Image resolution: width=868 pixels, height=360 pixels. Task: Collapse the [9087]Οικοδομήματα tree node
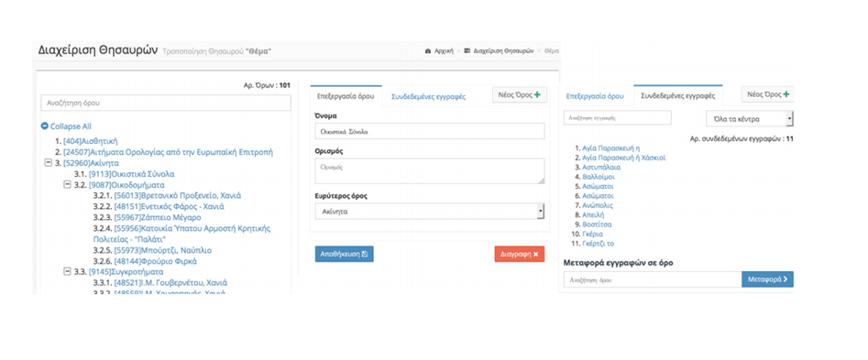(x=67, y=185)
